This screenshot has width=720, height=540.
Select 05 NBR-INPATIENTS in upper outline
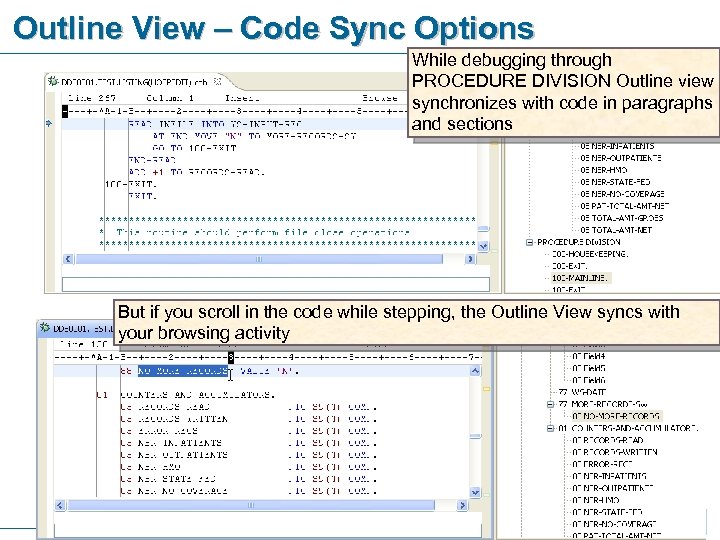617,146
